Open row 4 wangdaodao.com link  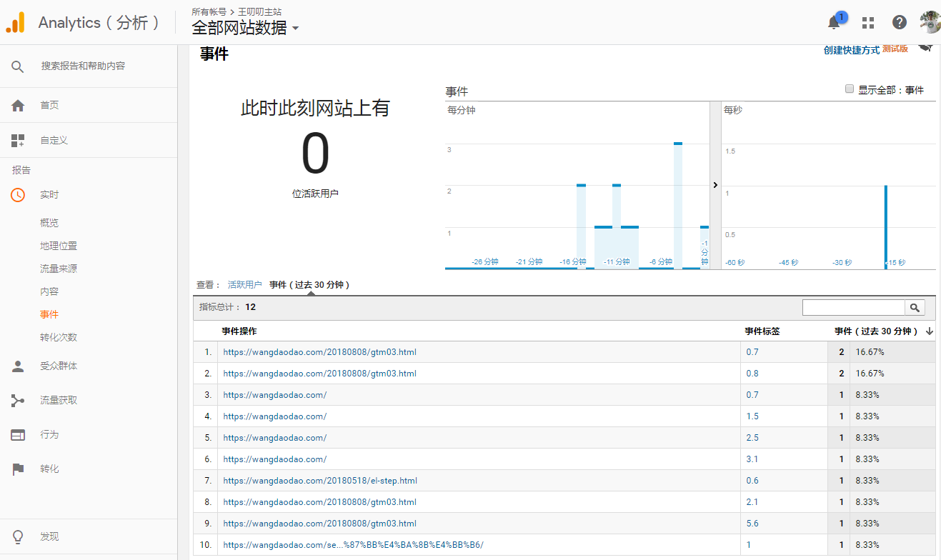coord(275,416)
